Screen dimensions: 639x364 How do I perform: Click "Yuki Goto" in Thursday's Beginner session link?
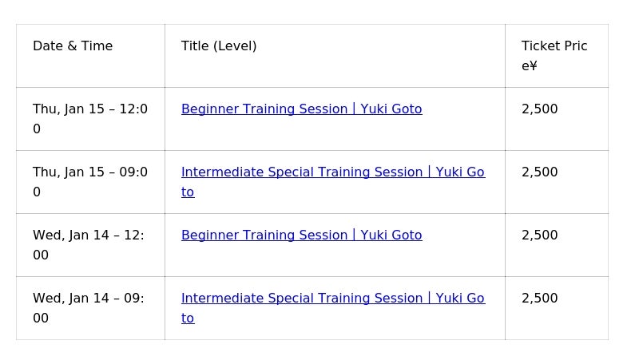coord(391,109)
